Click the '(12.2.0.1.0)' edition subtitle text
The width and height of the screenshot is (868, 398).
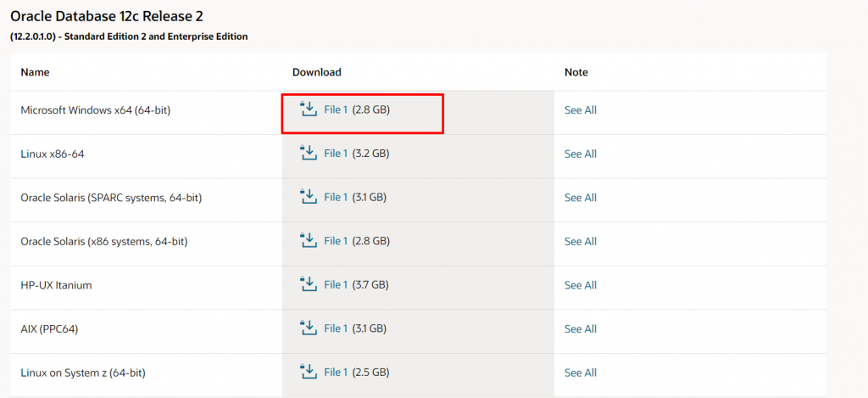129,37
